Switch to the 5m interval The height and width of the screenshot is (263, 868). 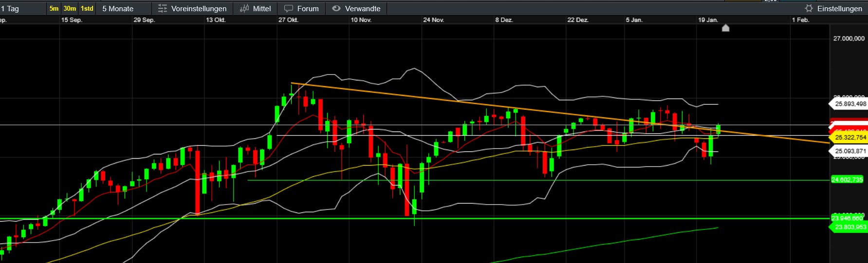click(54, 8)
